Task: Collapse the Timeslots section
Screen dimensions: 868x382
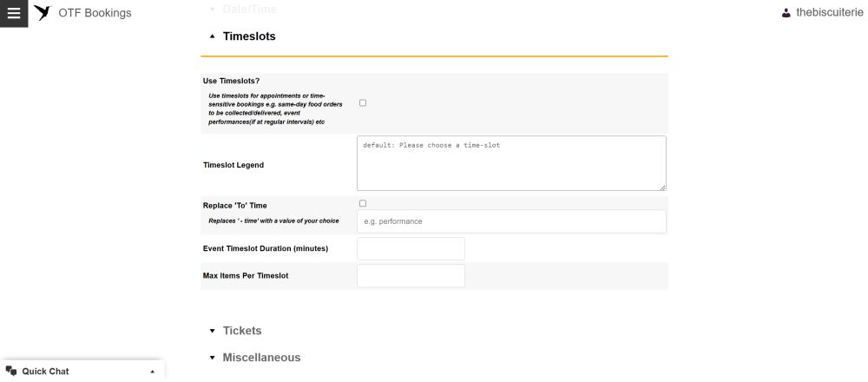Action: (212, 36)
